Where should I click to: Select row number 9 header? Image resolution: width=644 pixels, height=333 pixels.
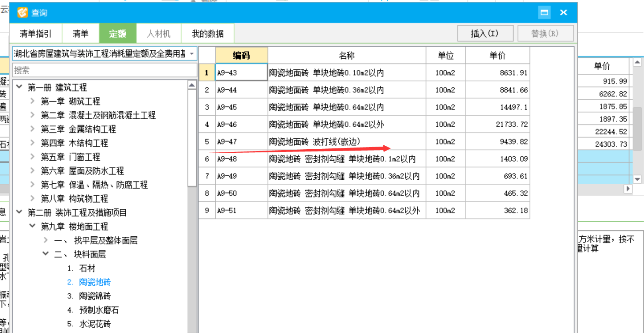(x=207, y=211)
